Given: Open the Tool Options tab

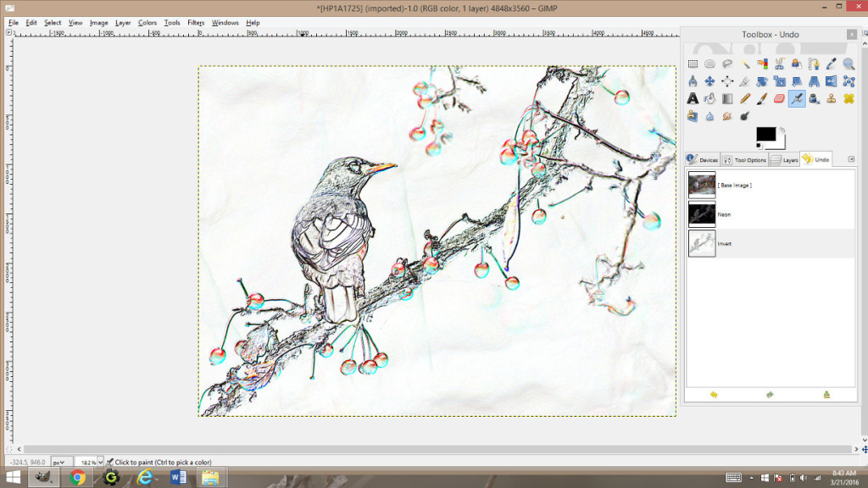Looking at the screenshot, I should pyautogui.click(x=749, y=159).
